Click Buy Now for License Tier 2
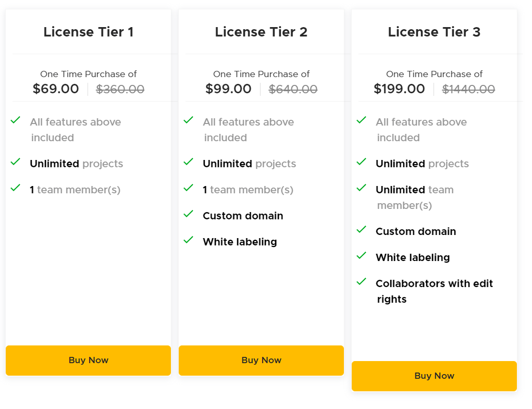This screenshot has width=532, height=409. pyautogui.click(x=261, y=360)
